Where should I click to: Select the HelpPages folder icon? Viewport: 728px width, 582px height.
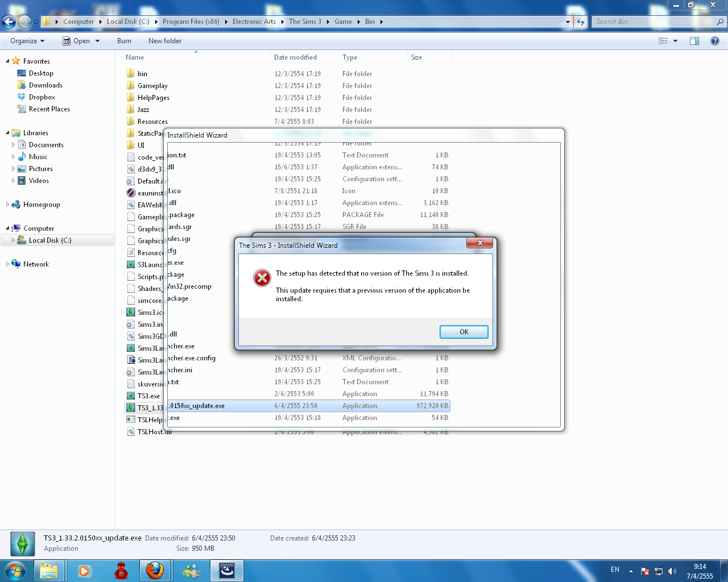[131, 98]
